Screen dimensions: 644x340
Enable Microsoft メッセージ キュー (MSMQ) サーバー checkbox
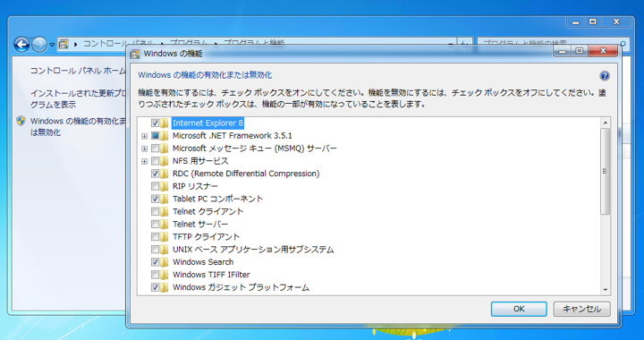point(155,149)
